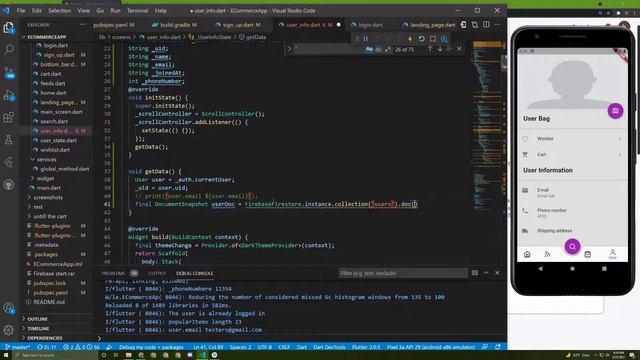Open global_method.dart file
The image size is (640, 360).
pyautogui.click(x=64, y=169)
